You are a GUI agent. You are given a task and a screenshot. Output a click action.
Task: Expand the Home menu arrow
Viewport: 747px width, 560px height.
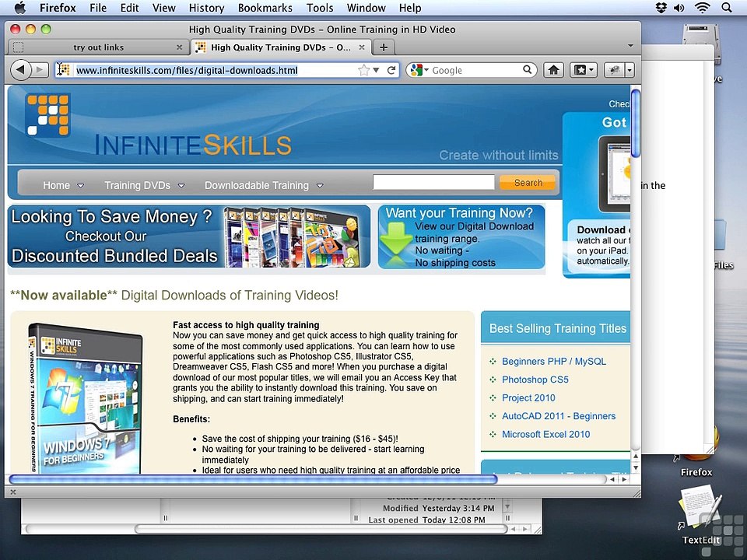point(80,186)
